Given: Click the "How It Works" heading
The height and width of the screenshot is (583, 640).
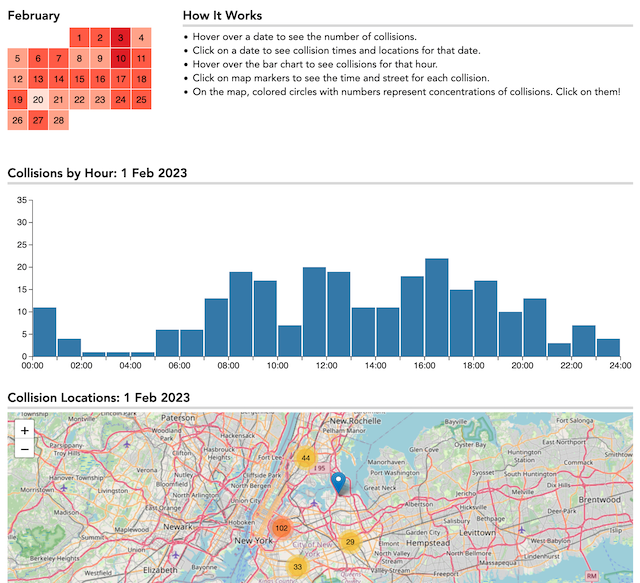Looking at the screenshot, I should (222, 16).
